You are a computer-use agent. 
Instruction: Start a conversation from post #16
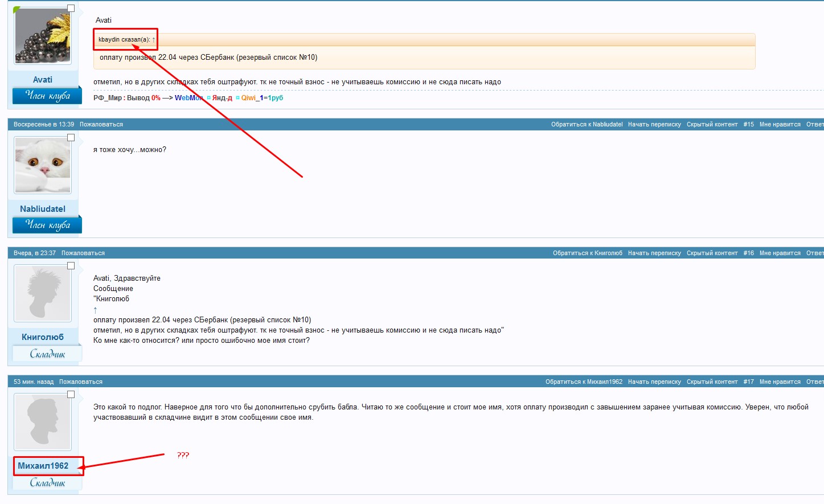[x=654, y=253]
